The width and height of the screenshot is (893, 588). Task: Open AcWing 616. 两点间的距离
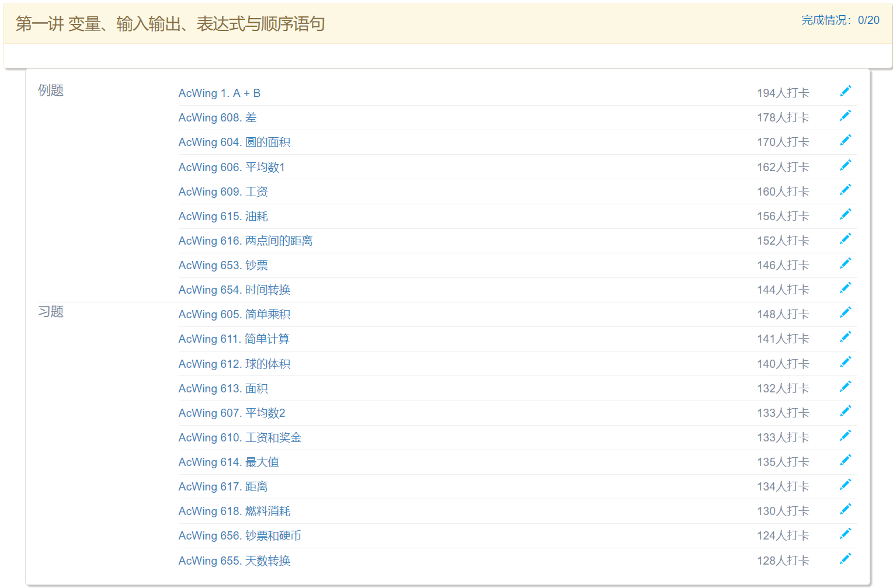(x=245, y=241)
